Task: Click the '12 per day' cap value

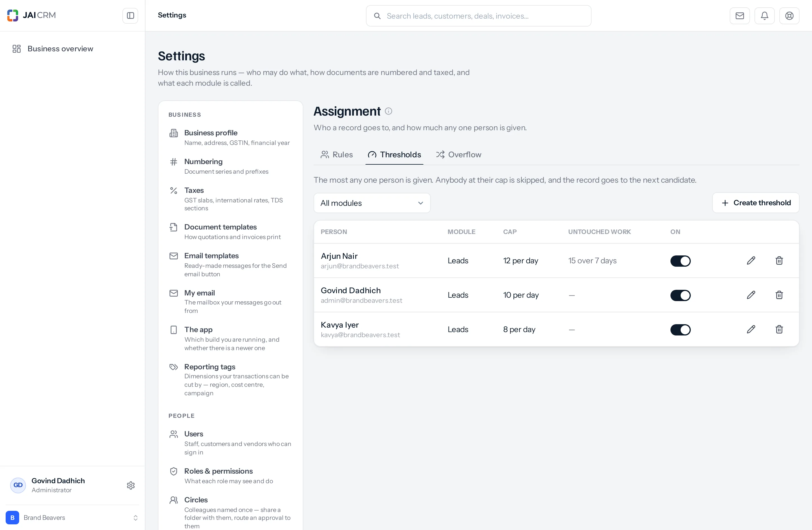Action: [520, 260]
